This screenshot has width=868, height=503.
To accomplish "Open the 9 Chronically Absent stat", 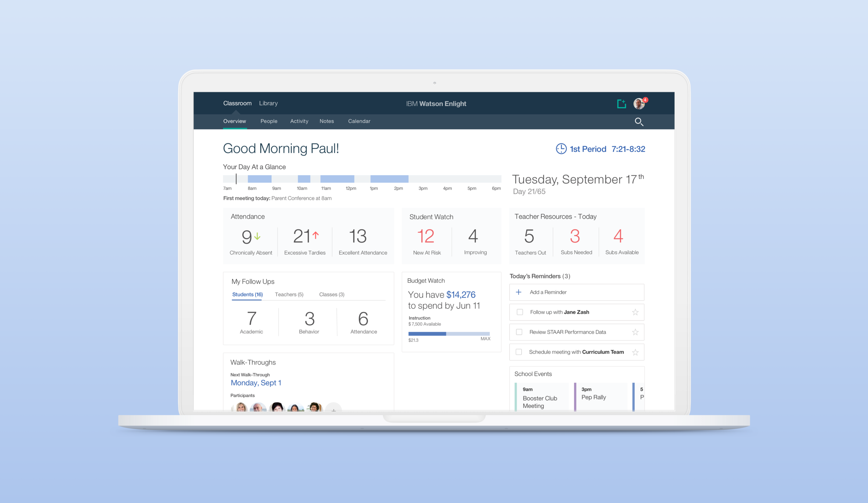I will point(251,242).
